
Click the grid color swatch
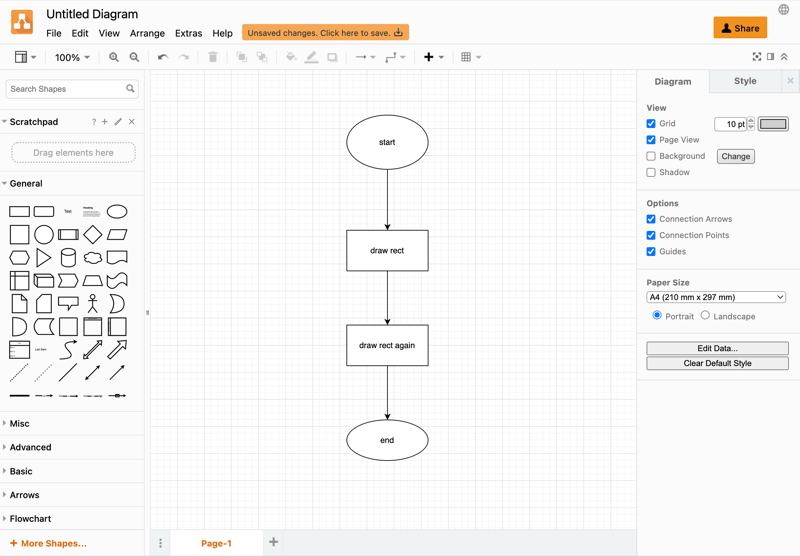(773, 124)
